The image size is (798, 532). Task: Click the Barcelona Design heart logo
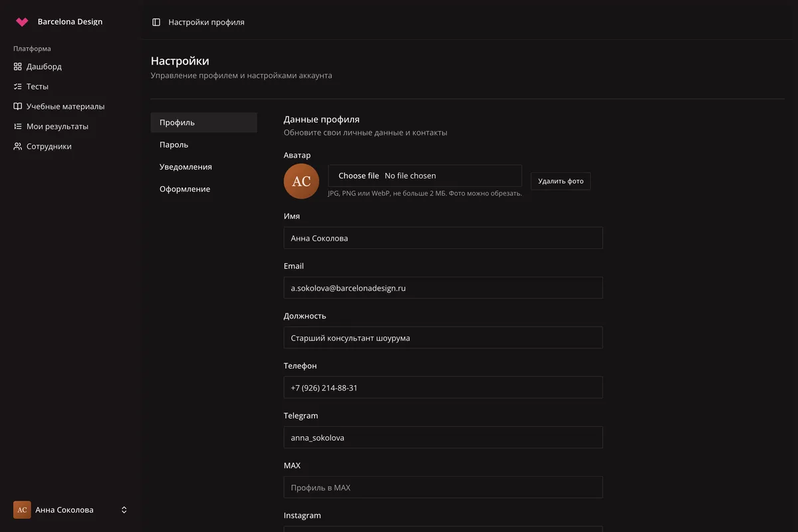(22, 22)
